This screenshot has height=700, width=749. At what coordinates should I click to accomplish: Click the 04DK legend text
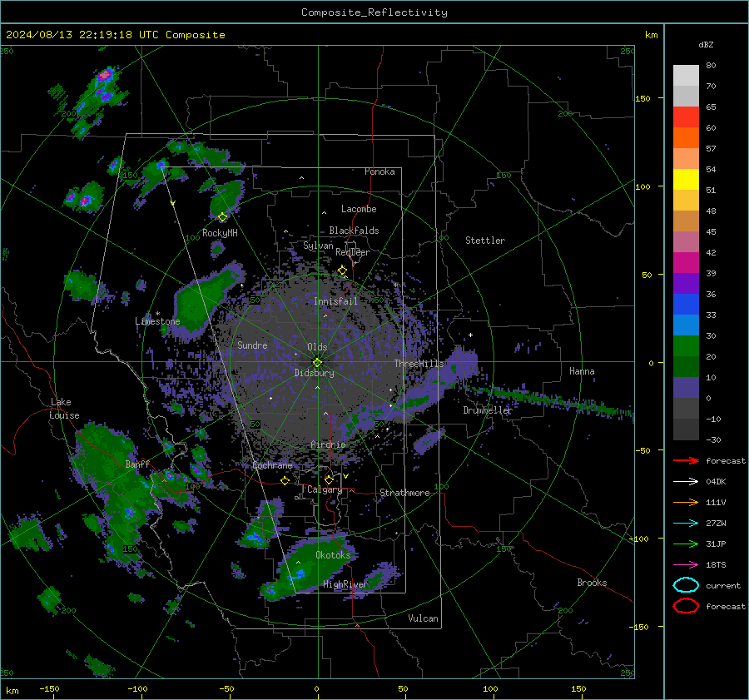tap(716, 481)
